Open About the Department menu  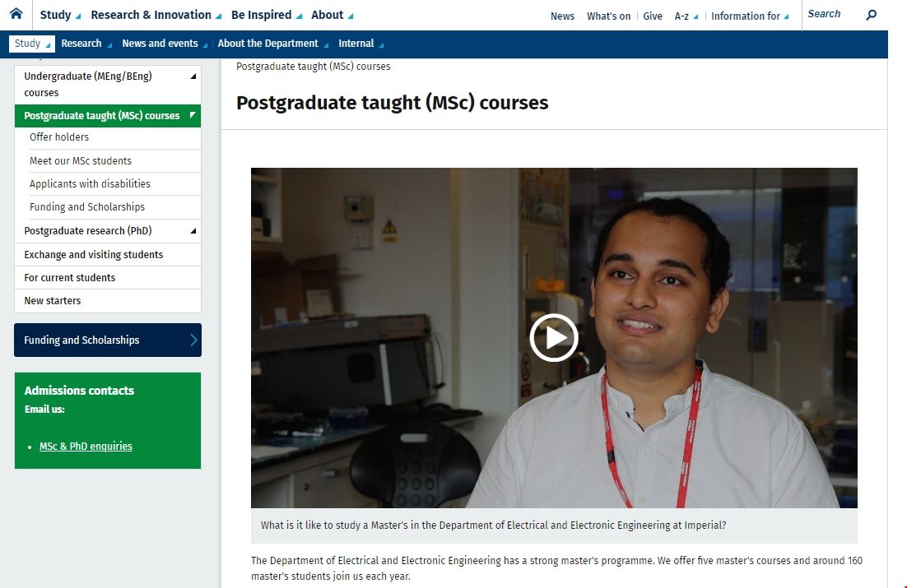(272, 44)
